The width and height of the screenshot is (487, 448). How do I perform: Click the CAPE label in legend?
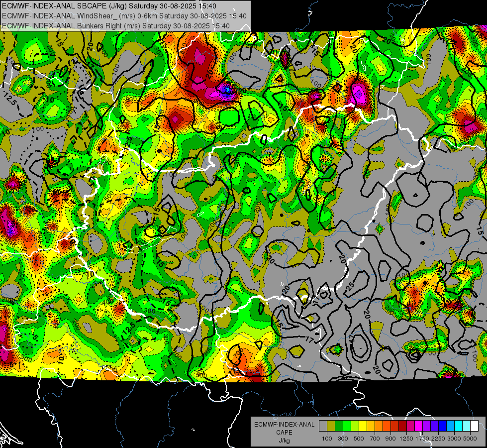(x=284, y=433)
